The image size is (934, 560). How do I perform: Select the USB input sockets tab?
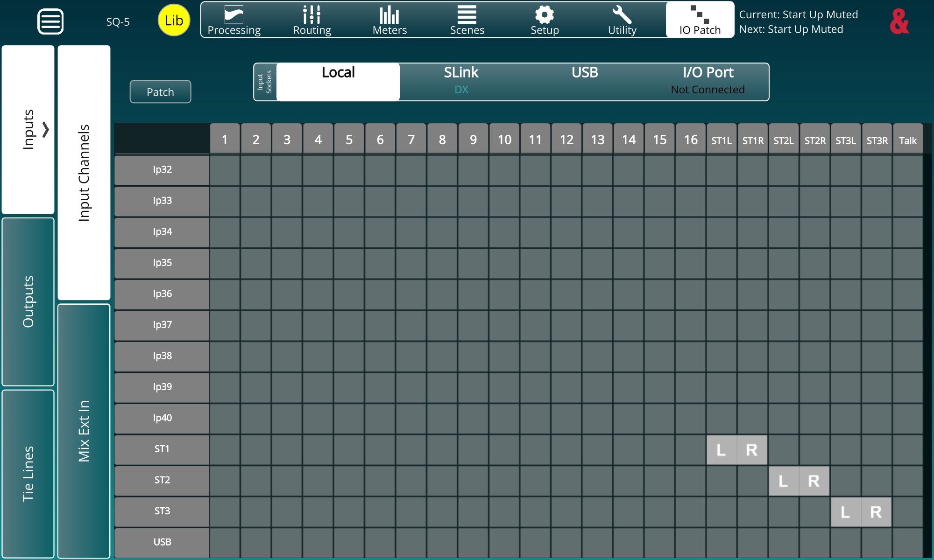click(585, 81)
